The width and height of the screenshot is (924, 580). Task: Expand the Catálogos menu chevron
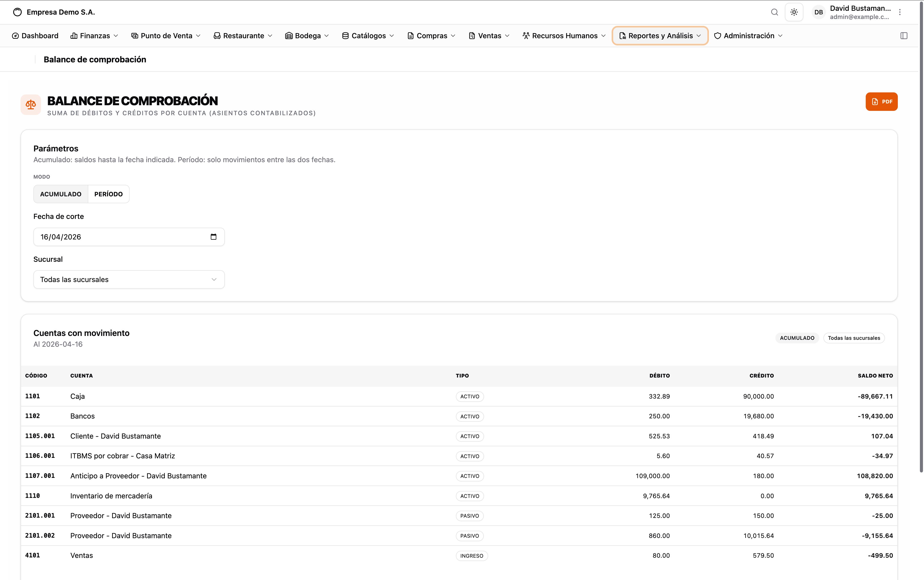(392, 36)
